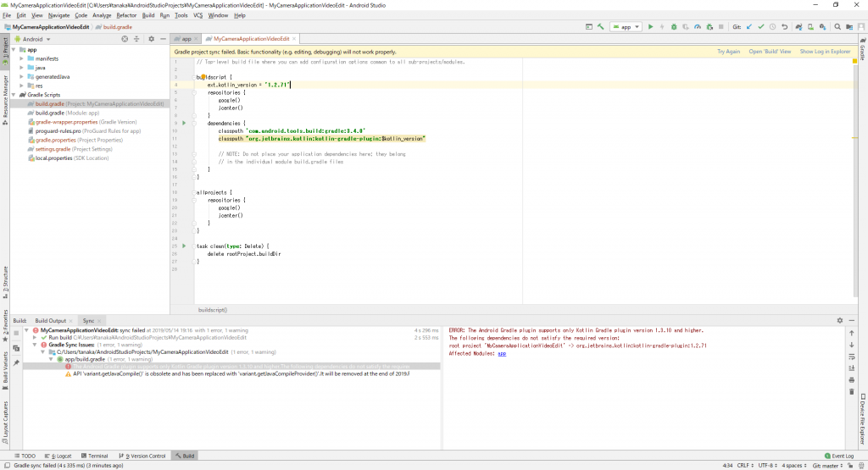Click the green Run app button
Image resolution: width=868 pixels, height=470 pixels.
[650, 26]
